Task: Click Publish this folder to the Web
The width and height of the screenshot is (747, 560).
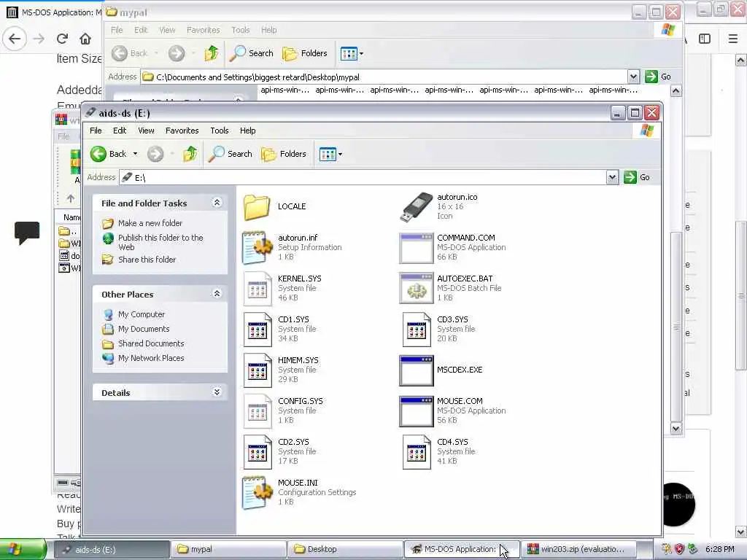Action: pos(160,242)
